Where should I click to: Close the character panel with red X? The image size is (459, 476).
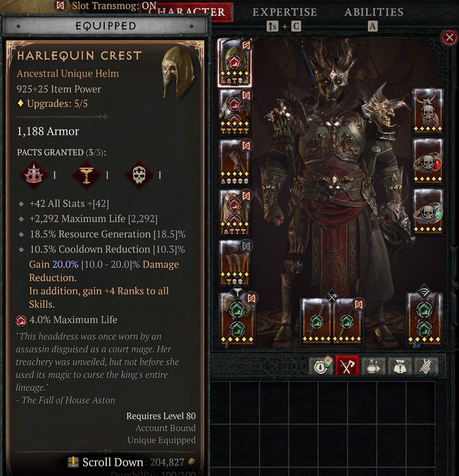coord(449,38)
